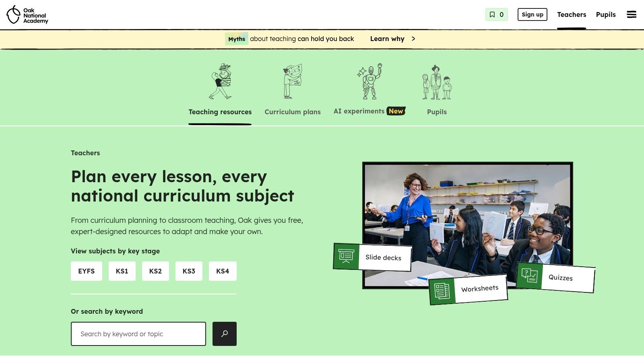644x362 pixels.
Task: Open saved bookmarks counter icon
Action: (x=496, y=14)
